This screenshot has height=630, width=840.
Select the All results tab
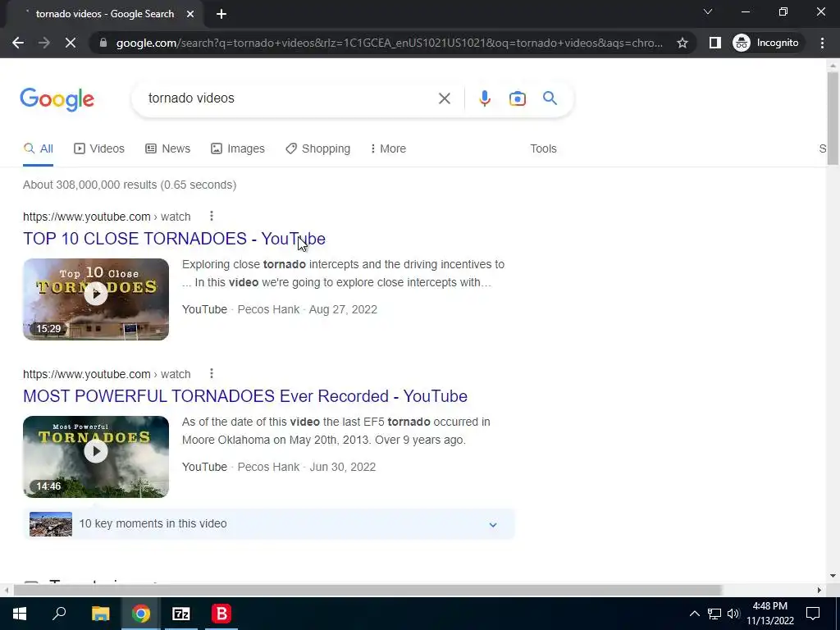coord(38,149)
